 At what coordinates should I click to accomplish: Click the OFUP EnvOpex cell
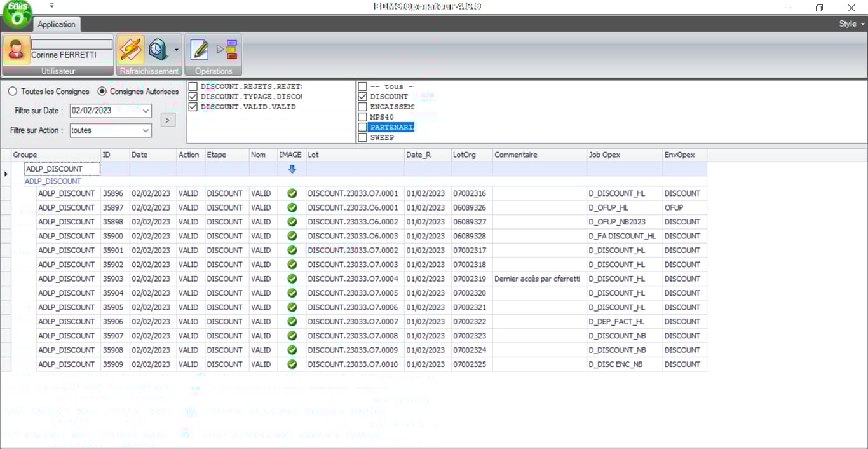click(685, 207)
